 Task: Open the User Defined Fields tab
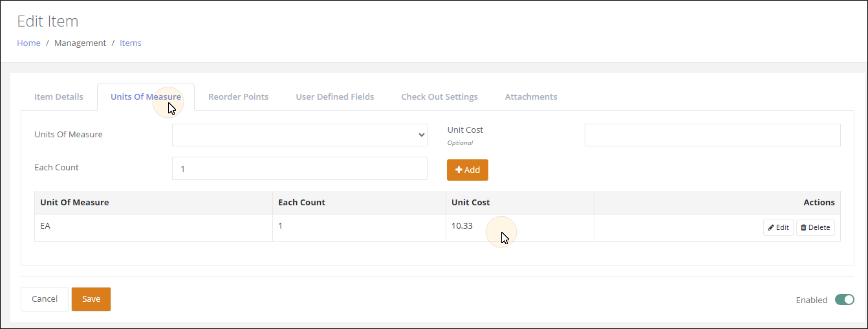[335, 96]
